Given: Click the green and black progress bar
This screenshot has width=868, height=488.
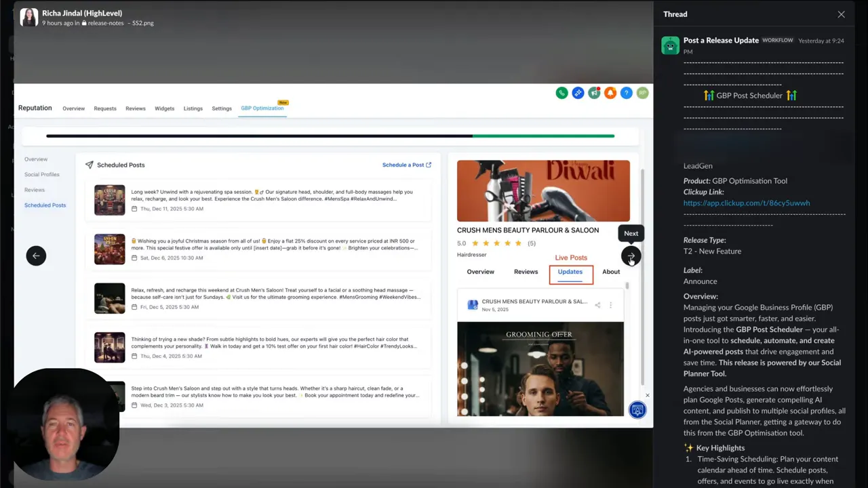Looking at the screenshot, I should click(330, 136).
